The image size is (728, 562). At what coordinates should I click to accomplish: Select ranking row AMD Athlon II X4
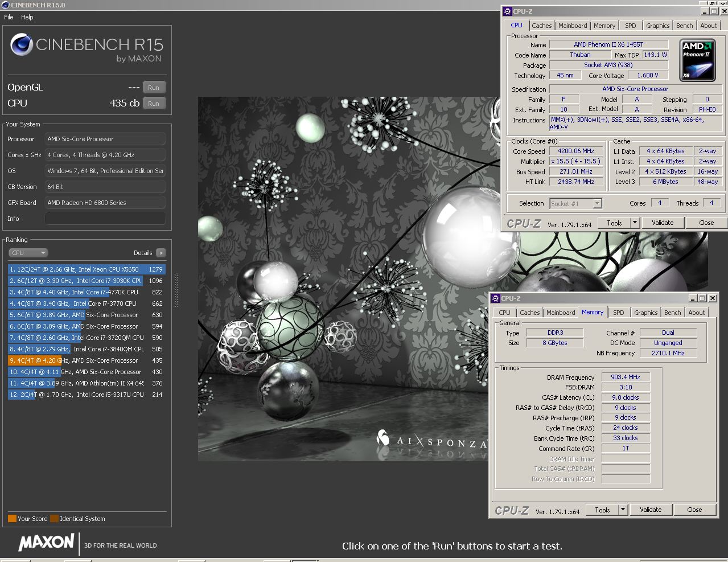(86, 383)
